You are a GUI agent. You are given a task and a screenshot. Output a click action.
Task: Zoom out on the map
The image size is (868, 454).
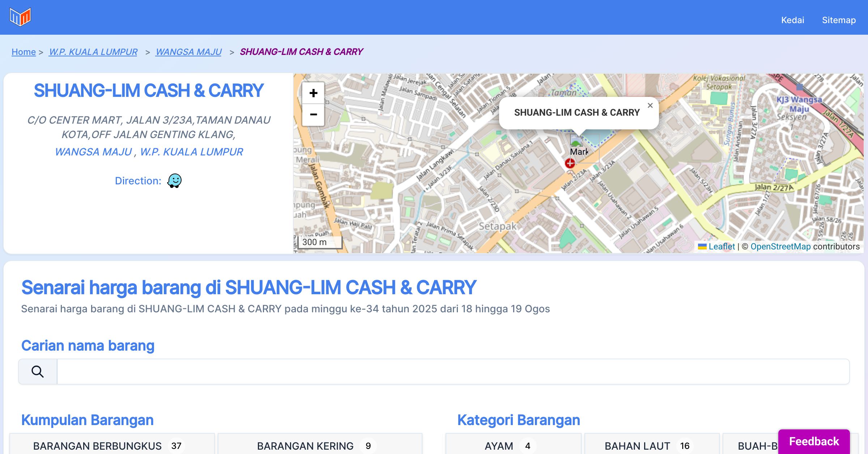tap(313, 115)
